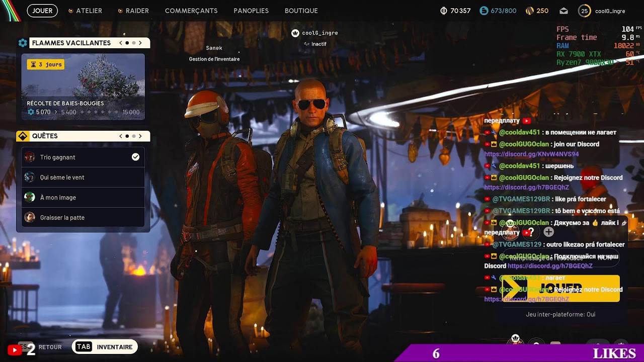This screenshot has height=362, width=644.
Task: Open the RAIDER tab
Action: coord(133,11)
